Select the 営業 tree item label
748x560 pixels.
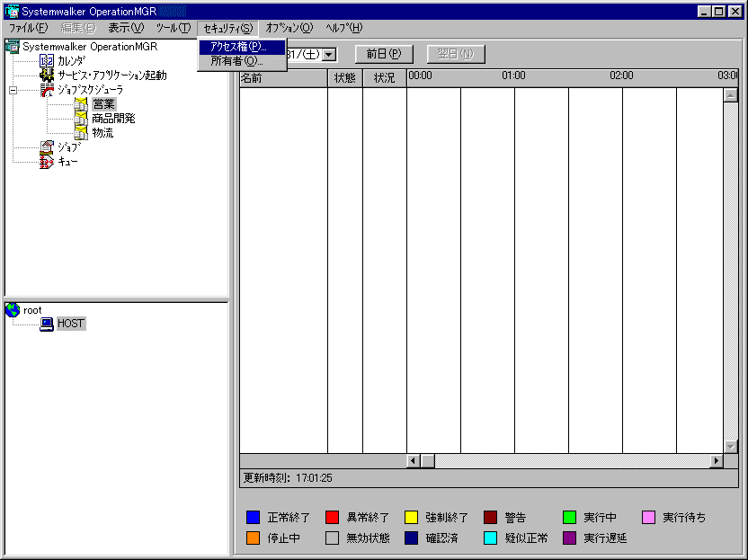pos(104,104)
